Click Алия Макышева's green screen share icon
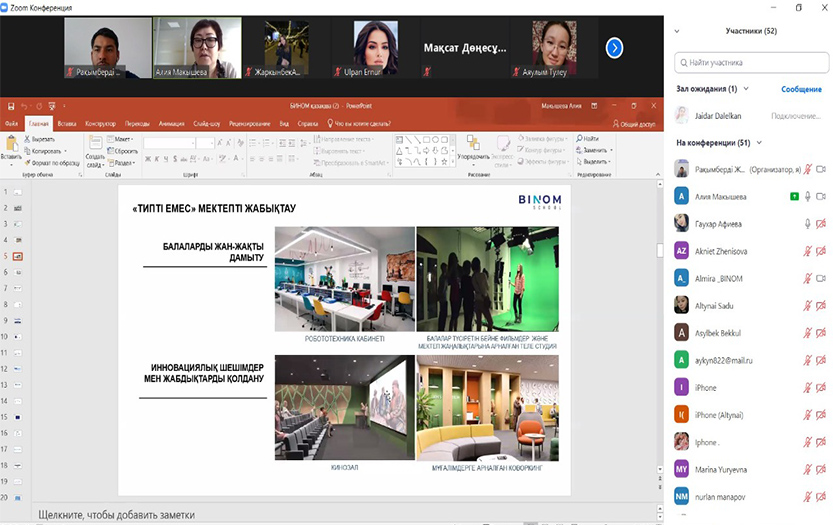The width and height of the screenshot is (833, 525). (793, 196)
